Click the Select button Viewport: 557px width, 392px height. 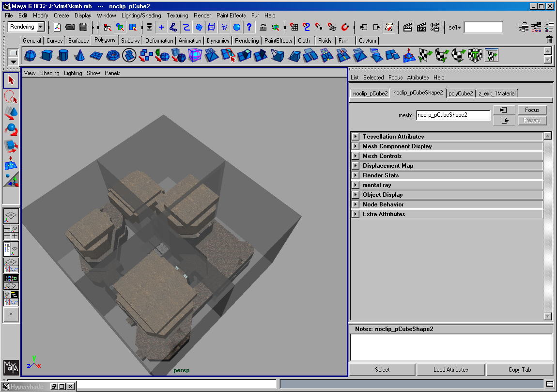tap(382, 370)
